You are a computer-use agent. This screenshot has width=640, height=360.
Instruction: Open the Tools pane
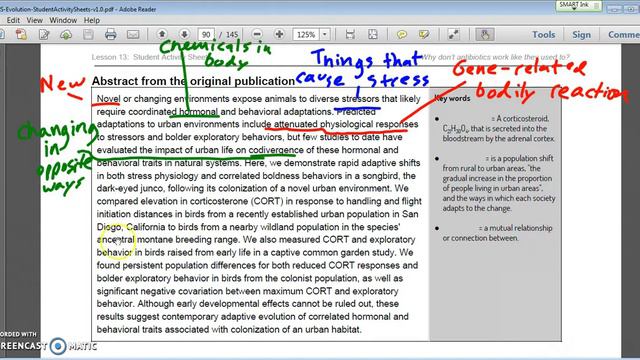543,35
